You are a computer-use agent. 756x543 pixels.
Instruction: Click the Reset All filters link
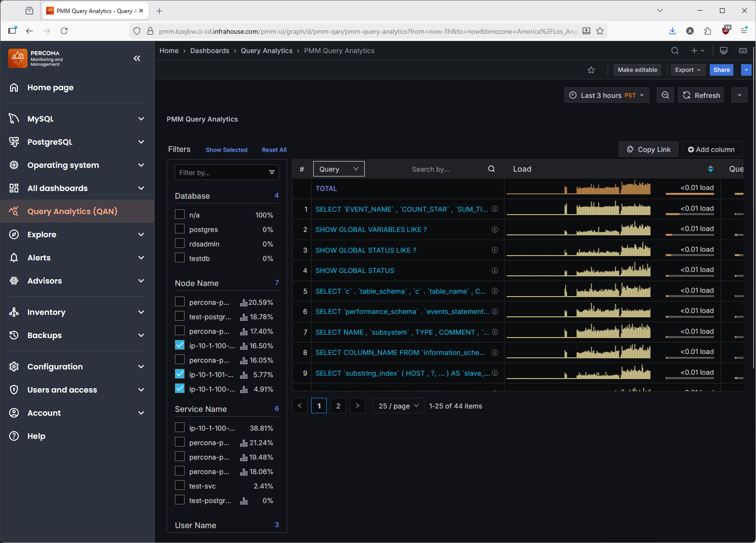(x=274, y=150)
